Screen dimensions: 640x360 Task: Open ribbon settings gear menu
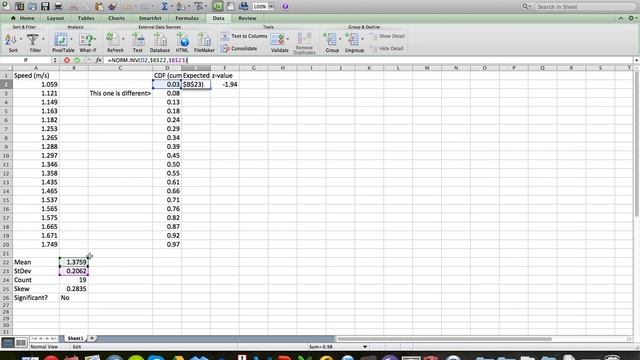[631, 18]
